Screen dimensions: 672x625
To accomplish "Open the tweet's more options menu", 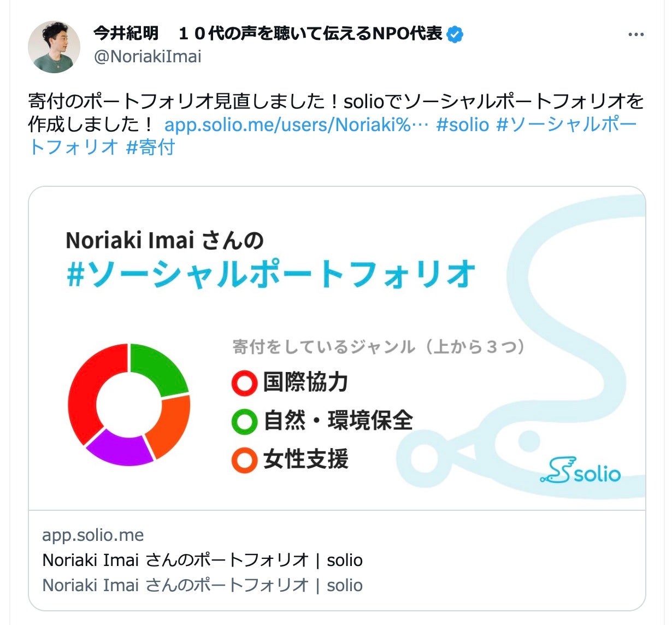I will (636, 34).
